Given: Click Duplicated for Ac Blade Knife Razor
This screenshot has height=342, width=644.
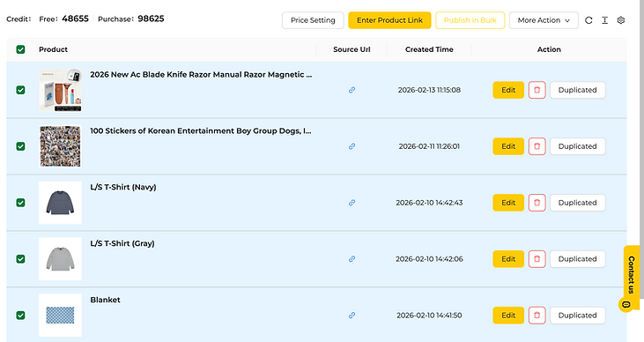Looking at the screenshot, I should point(577,90).
